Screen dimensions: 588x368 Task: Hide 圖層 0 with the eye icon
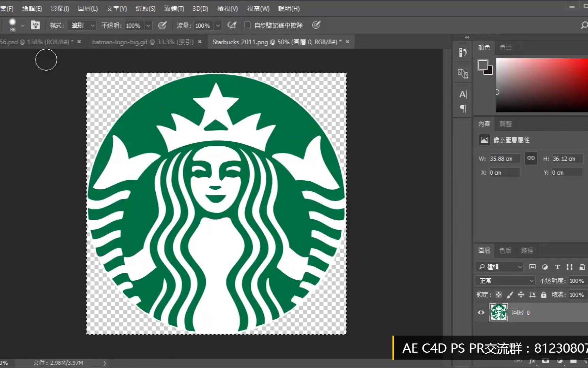click(481, 312)
